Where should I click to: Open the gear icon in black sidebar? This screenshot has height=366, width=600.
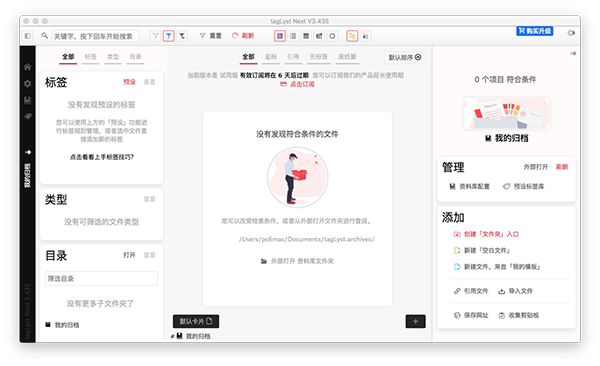coord(28,83)
